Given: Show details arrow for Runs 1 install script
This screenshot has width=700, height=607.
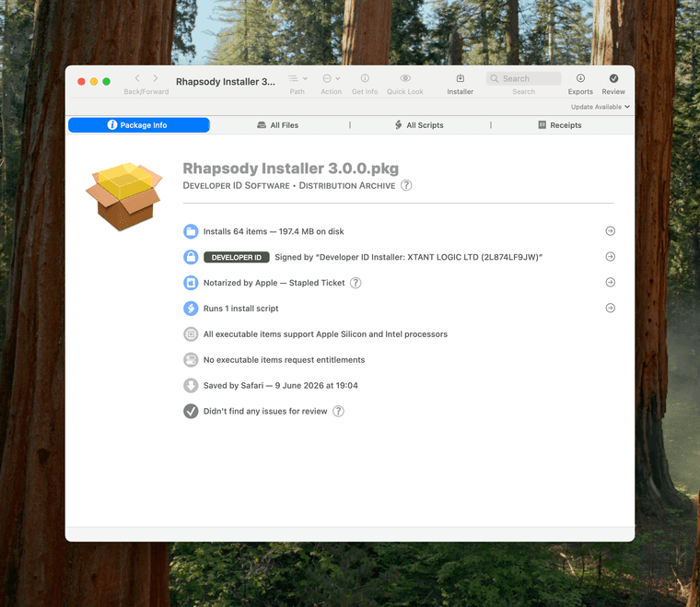Looking at the screenshot, I should (611, 308).
